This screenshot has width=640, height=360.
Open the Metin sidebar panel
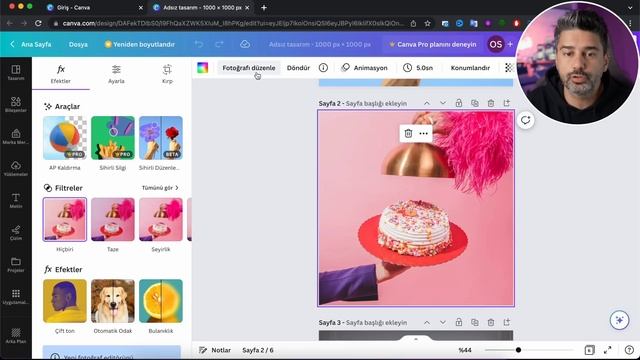tap(16, 200)
